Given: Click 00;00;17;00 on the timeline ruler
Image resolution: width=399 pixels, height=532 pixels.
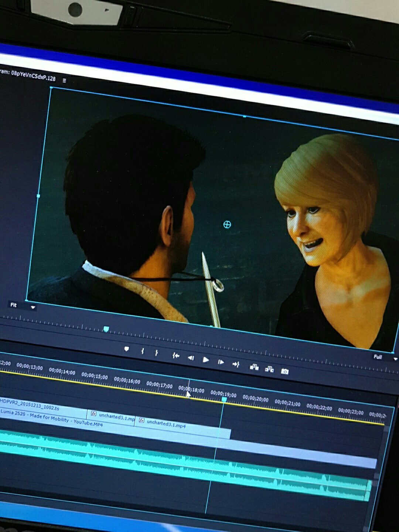Looking at the screenshot, I should 160,385.
